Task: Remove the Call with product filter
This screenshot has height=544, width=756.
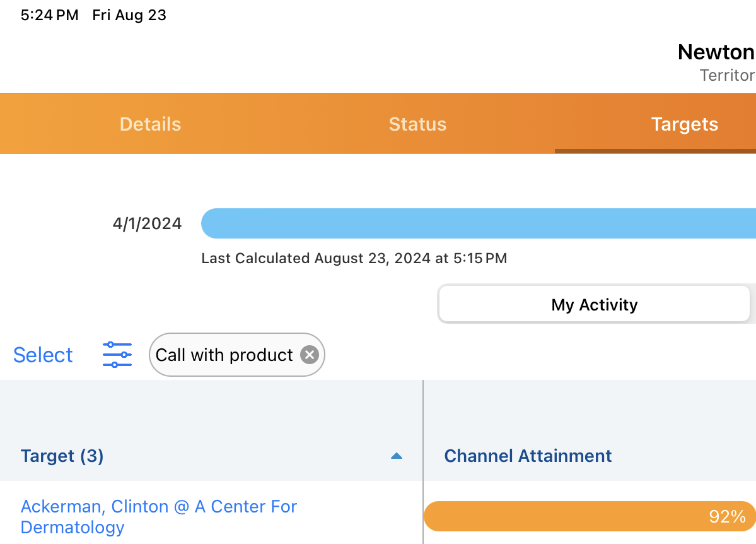Action: point(309,355)
